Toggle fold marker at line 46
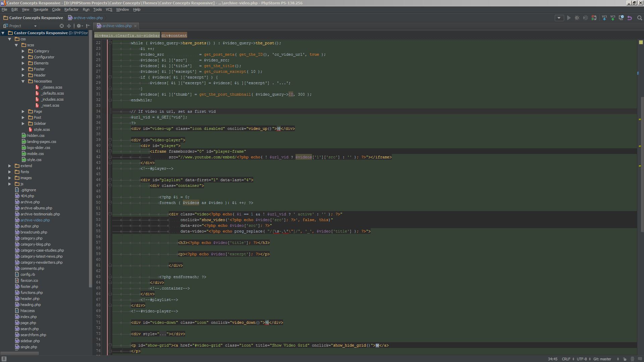The height and width of the screenshot is (362, 644). coord(110,180)
